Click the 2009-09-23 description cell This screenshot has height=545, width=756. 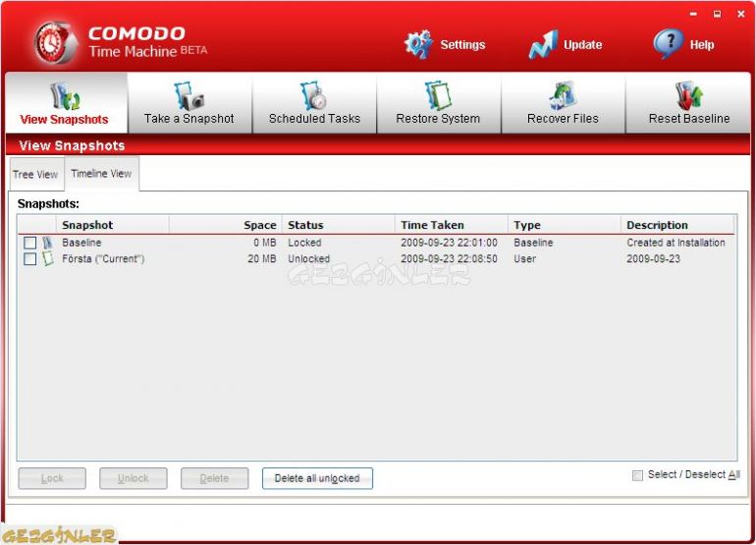(653, 259)
